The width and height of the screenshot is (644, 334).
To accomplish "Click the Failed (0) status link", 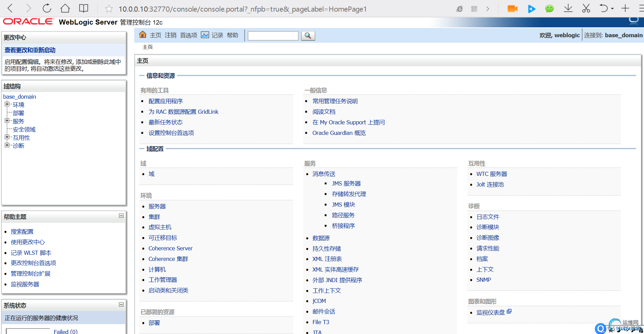I will (x=66, y=331).
